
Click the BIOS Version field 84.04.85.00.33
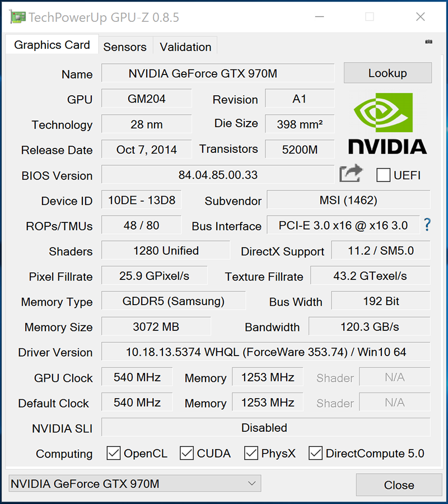[218, 174]
